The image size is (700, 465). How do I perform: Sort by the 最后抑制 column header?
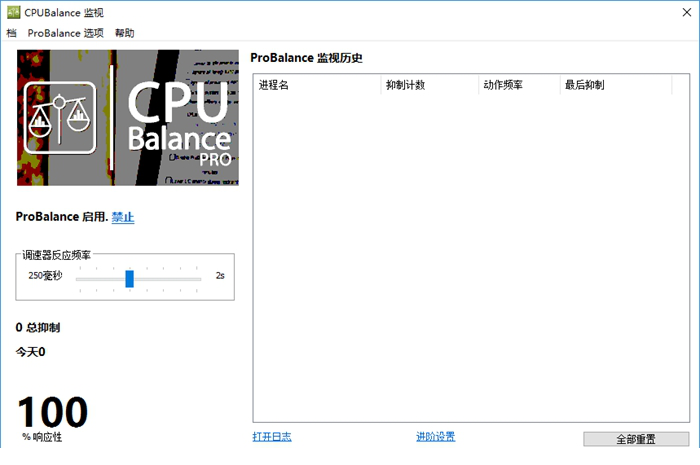[616, 85]
